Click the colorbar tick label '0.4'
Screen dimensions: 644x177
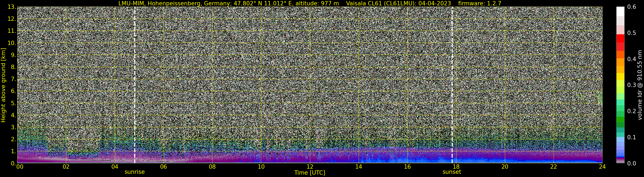coord(632,59)
